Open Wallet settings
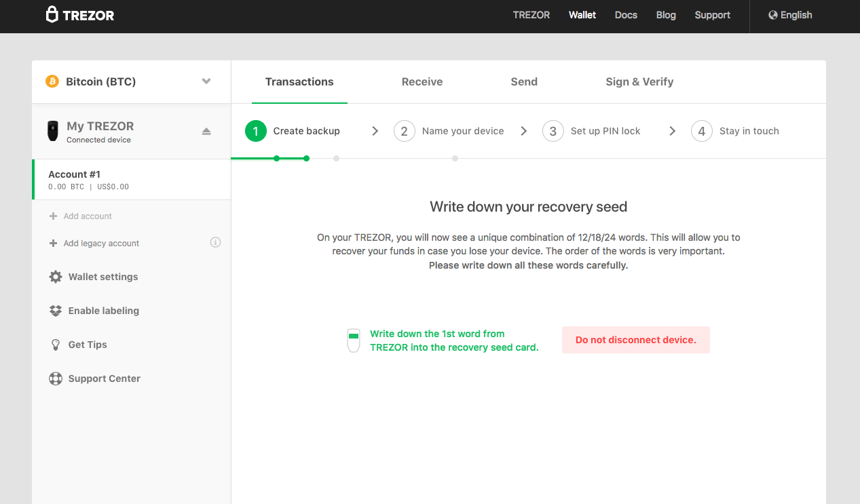 coord(103,277)
